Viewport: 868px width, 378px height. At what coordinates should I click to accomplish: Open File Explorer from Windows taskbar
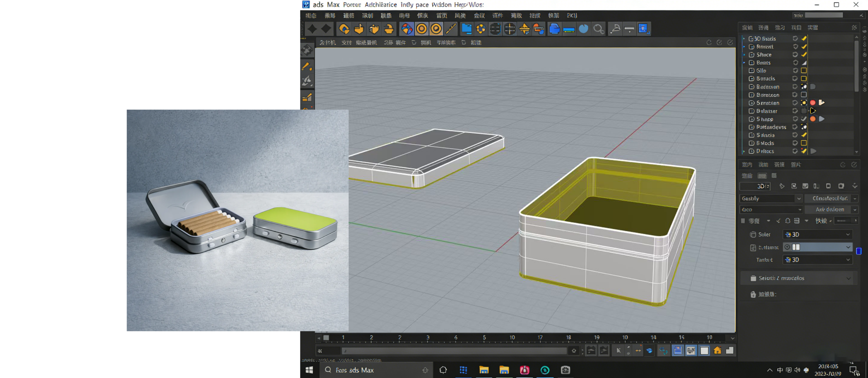tap(484, 370)
